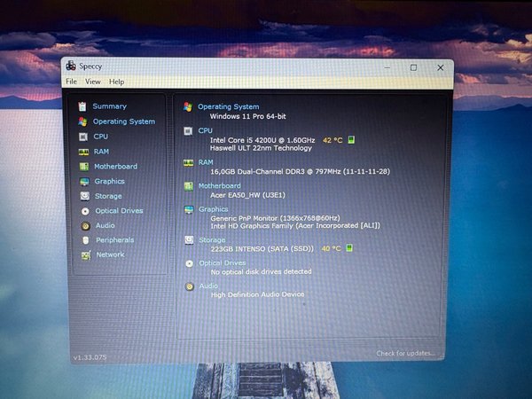Select Peripherals in the sidebar
532x399 pixels.
[114, 239]
